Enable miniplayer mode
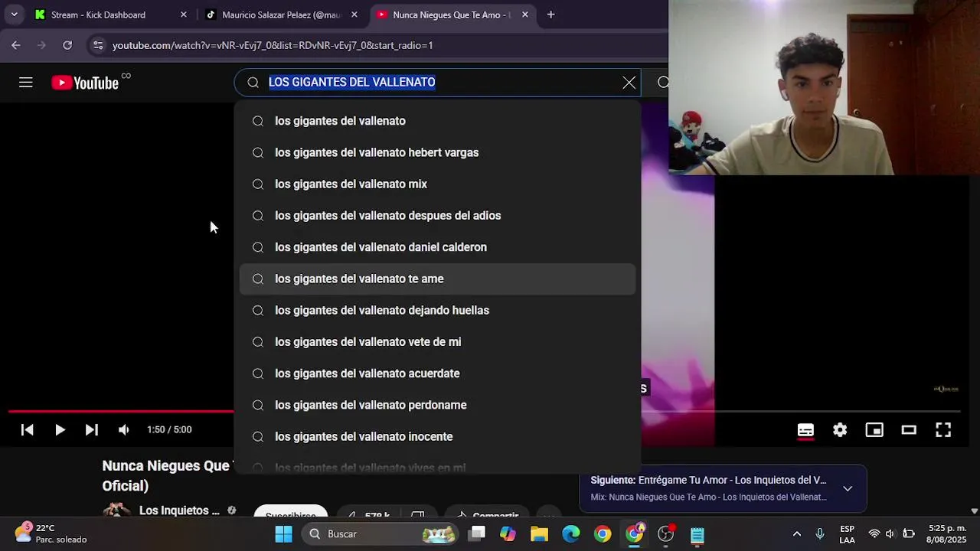980x551 pixels. (x=874, y=430)
